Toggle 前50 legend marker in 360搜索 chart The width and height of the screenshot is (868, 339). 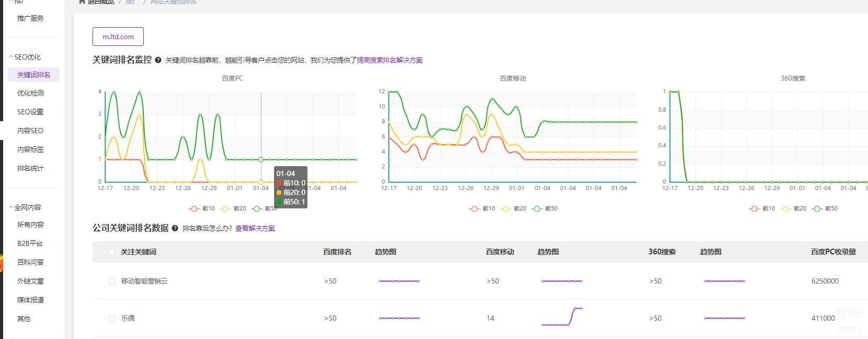[817, 208]
